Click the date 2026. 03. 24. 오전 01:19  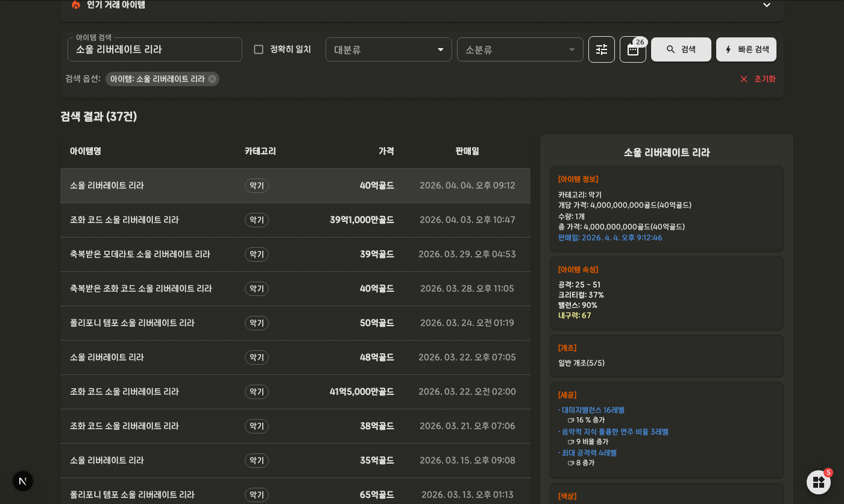467,323
